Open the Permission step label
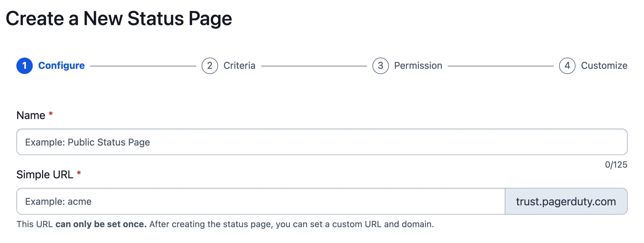 coord(418,66)
